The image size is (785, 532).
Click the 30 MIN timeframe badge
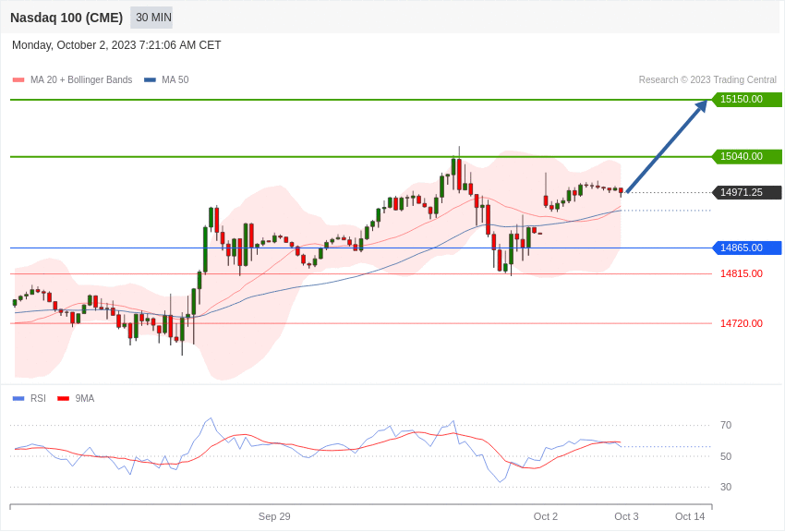[x=151, y=18]
